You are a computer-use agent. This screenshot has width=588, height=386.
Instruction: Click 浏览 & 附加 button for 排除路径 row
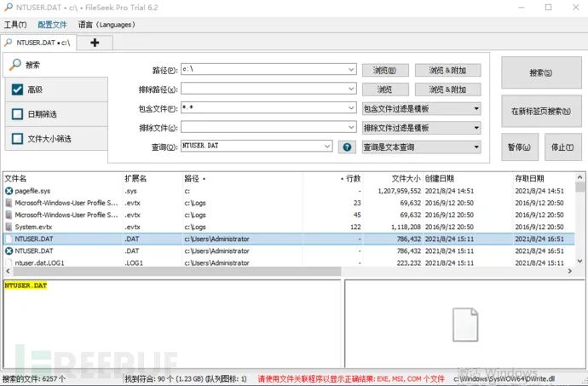point(447,89)
